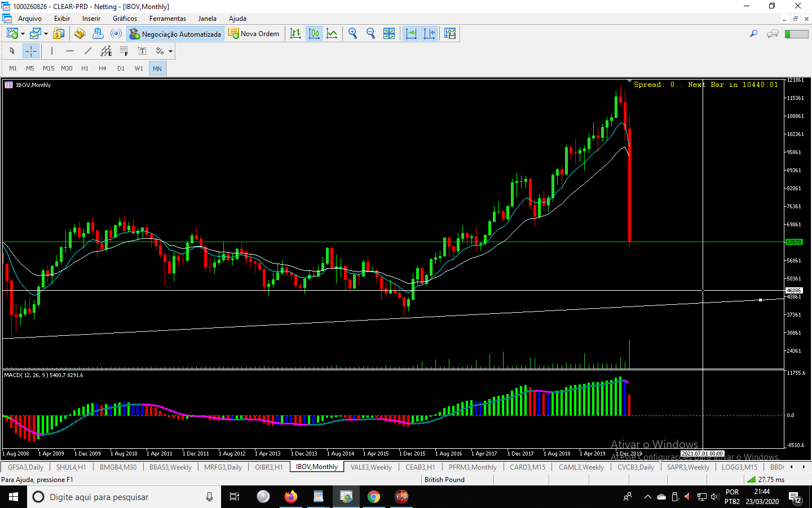This screenshot has height=508, width=812.
Task: Open the Janela menu
Action: (x=207, y=19)
